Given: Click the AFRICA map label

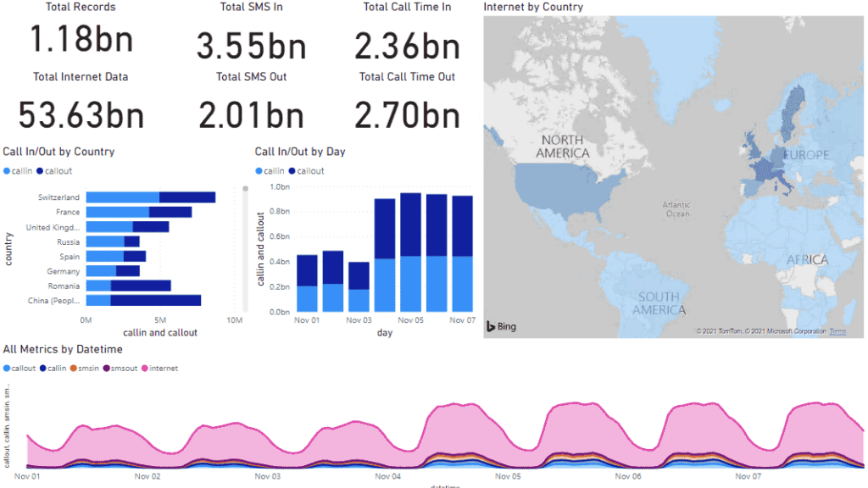Looking at the screenshot, I should 808,259.
